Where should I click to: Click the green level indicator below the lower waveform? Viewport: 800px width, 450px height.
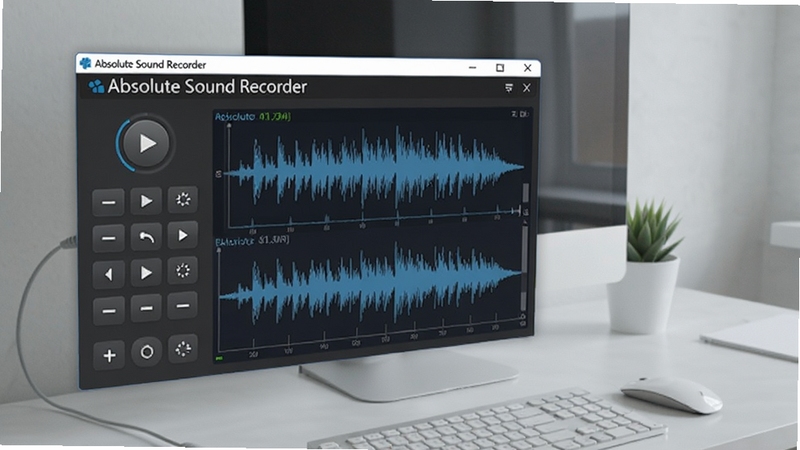tap(219, 359)
